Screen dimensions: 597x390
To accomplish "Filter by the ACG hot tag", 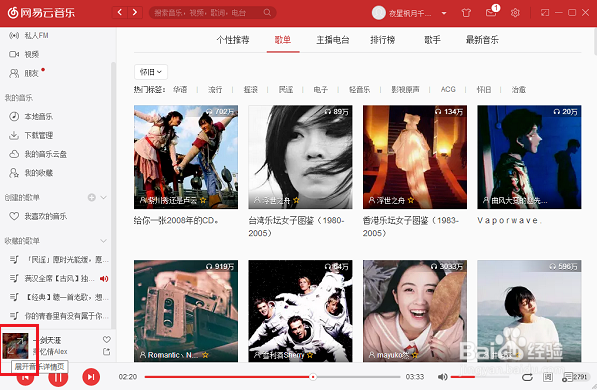I will click(x=448, y=90).
